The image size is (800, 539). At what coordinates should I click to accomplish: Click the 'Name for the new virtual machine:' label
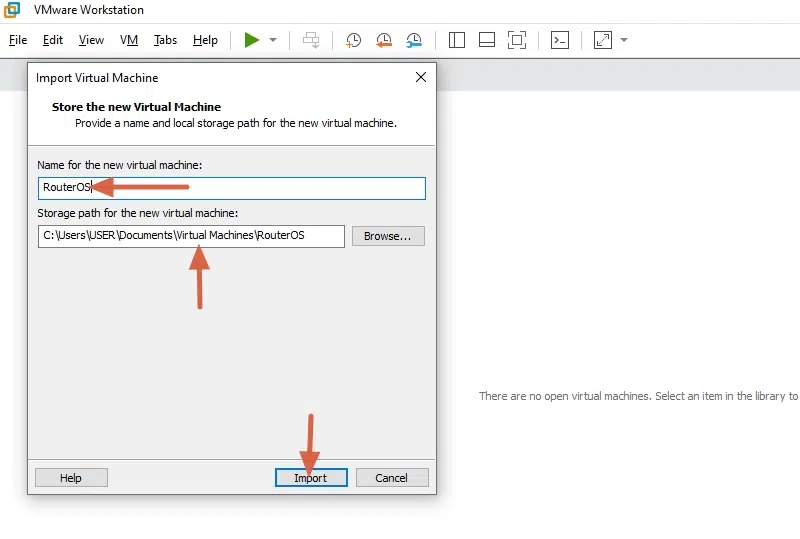click(x=119, y=165)
